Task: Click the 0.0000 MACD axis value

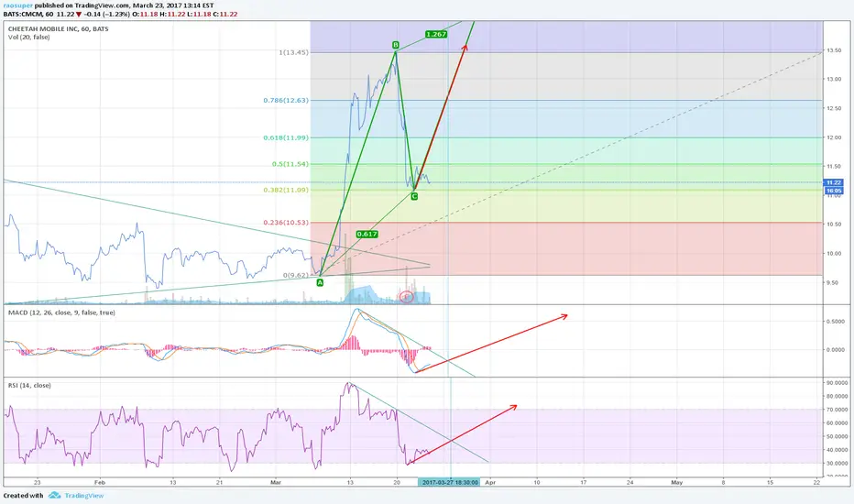Action: [x=836, y=350]
